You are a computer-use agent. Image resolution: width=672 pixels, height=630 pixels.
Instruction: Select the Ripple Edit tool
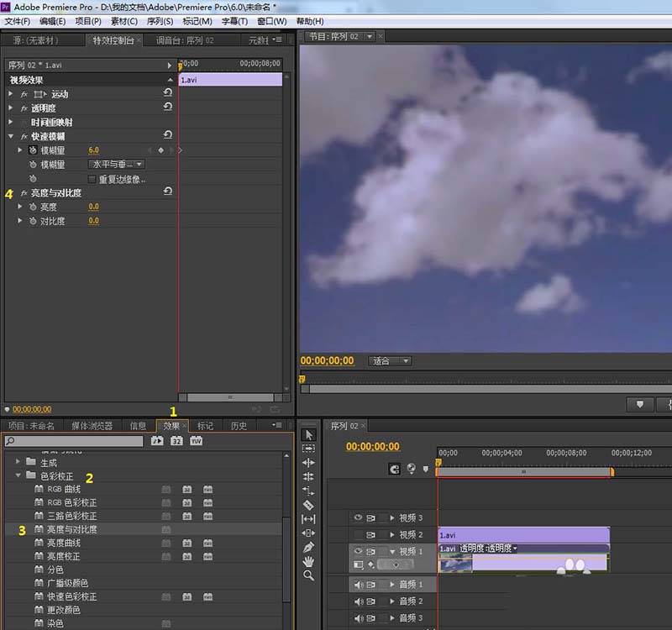coord(308,463)
